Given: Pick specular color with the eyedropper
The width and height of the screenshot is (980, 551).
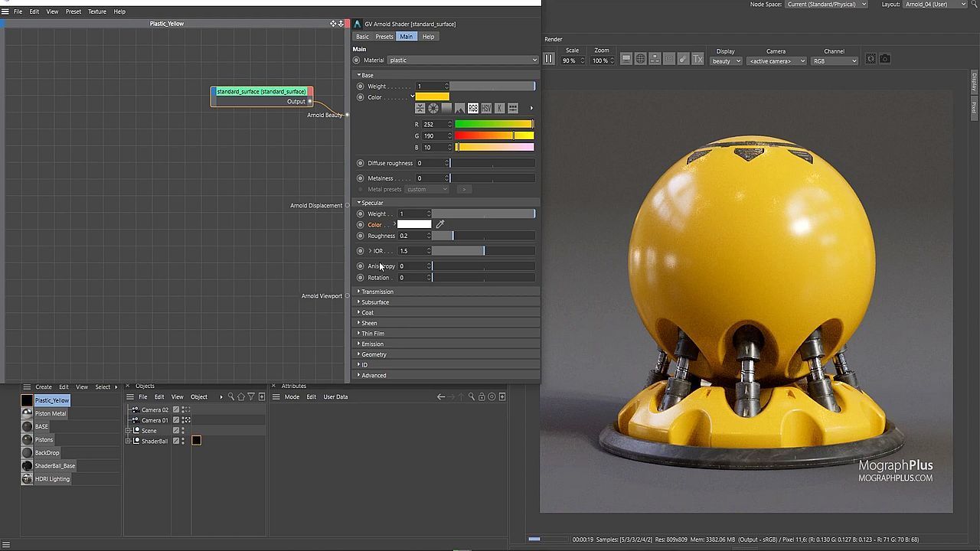Looking at the screenshot, I should (x=440, y=225).
